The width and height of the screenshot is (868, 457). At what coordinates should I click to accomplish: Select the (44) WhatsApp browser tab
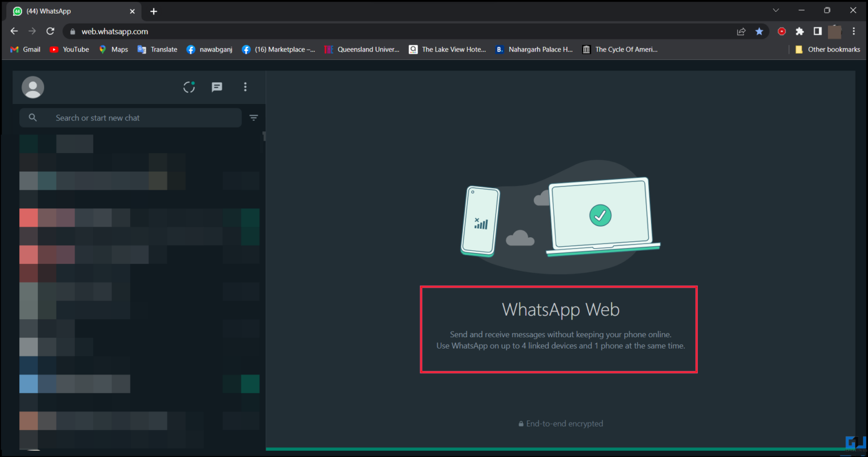coord(68,10)
